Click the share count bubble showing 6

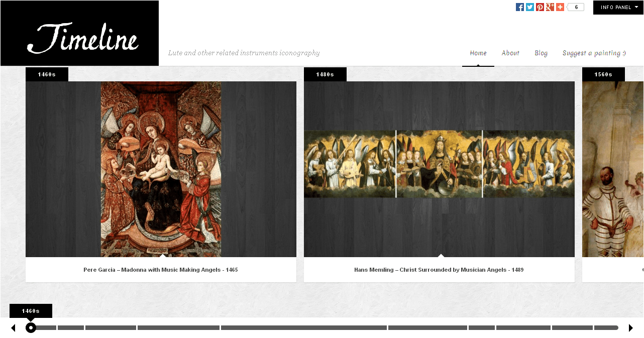click(x=576, y=7)
